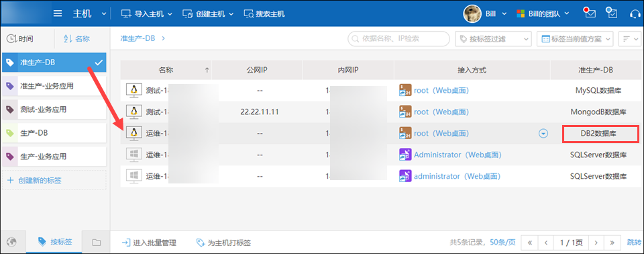Click the 公网IP column header
The height and width of the screenshot is (254, 644).
[x=257, y=70]
